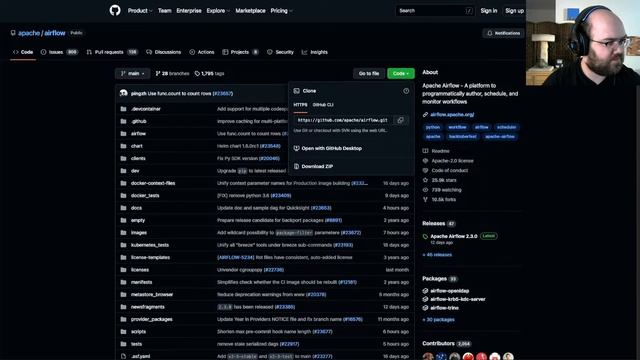The image size is (640, 360).
Task: Click the Team nav link
Action: [164, 11]
